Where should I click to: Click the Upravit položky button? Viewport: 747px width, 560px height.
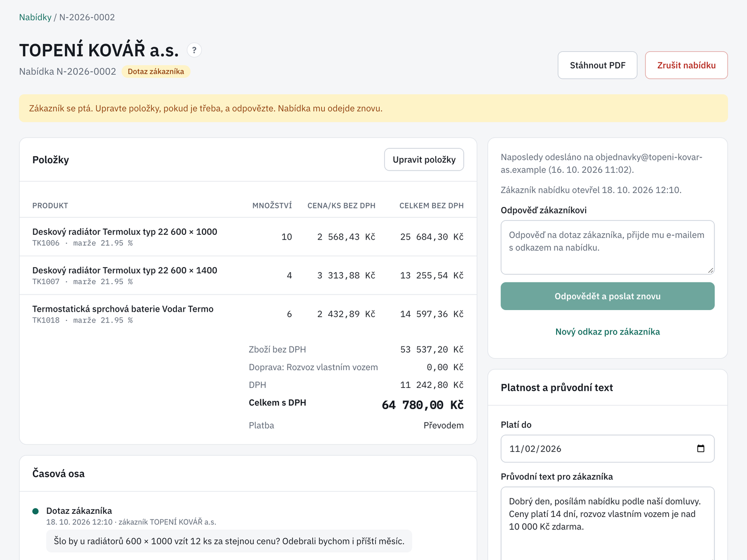click(424, 160)
